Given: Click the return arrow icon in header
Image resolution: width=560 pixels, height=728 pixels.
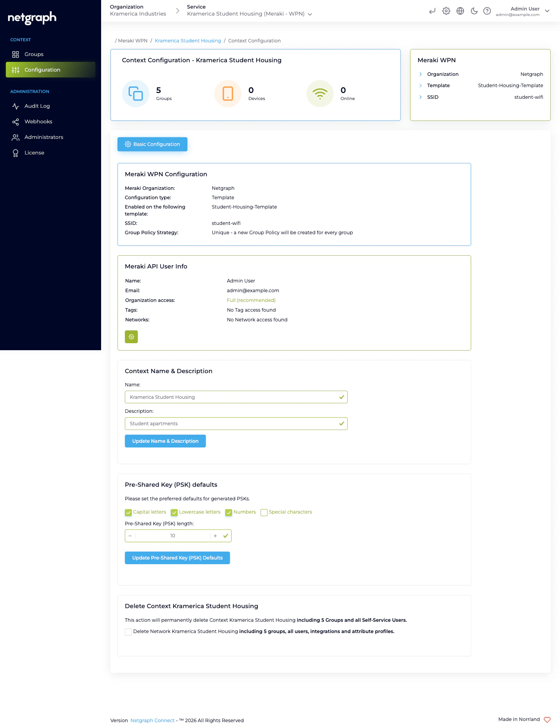Looking at the screenshot, I should [x=432, y=11].
